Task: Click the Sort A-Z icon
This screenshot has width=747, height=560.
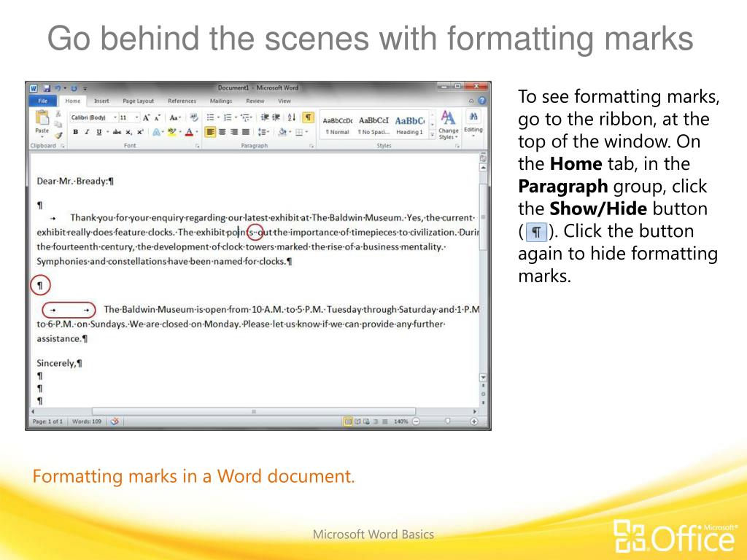Action: [x=292, y=117]
